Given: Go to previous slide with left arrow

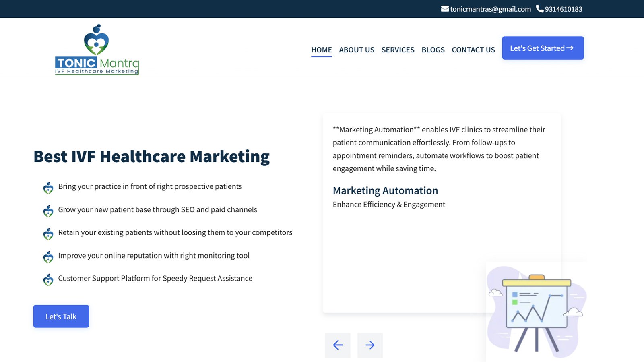Looking at the screenshot, I should coord(338,345).
